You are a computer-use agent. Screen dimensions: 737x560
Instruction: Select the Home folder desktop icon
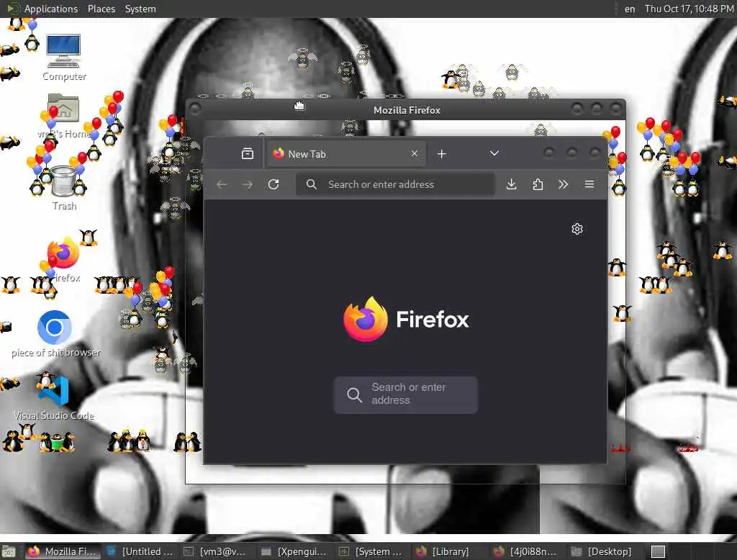pos(63,115)
